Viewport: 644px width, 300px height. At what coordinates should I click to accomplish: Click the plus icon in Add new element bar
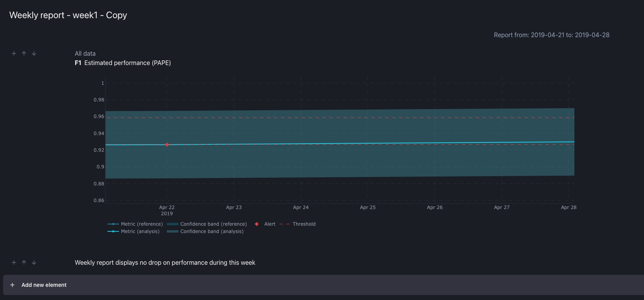tap(12, 285)
